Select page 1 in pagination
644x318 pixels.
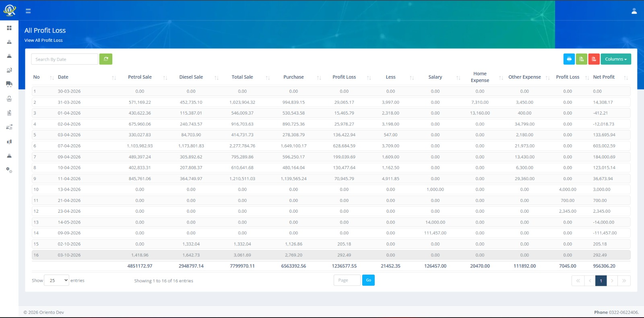click(x=601, y=281)
